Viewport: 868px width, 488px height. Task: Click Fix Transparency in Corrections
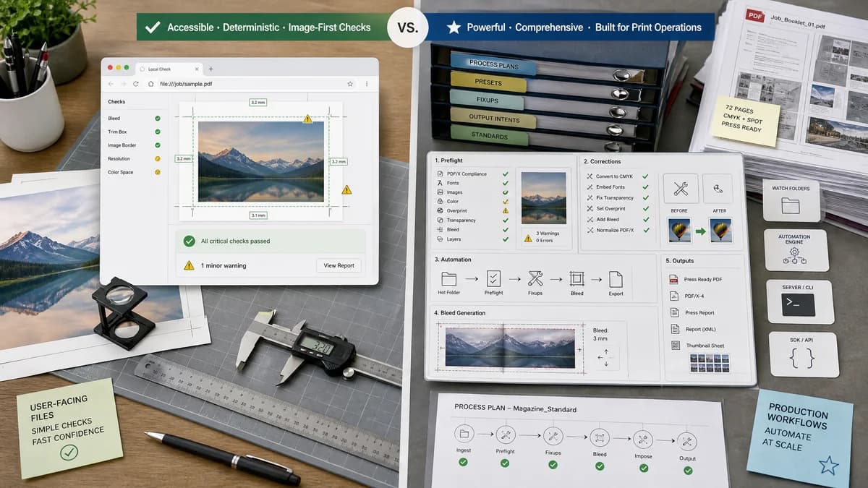[x=618, y=197]
